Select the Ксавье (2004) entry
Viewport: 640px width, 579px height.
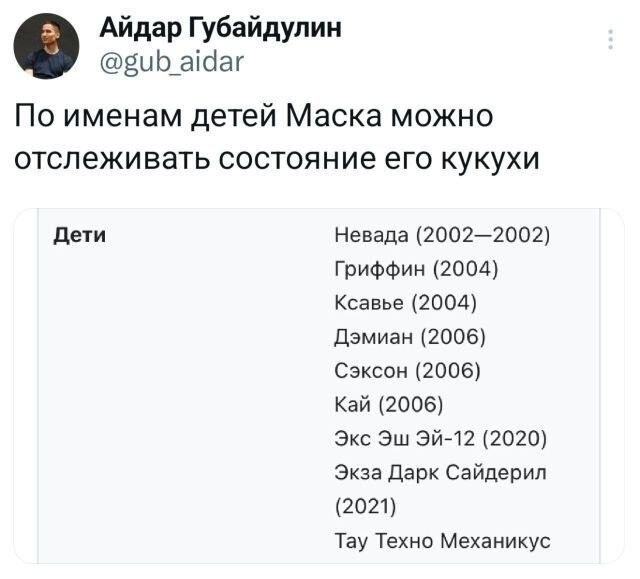coord(405,303)
